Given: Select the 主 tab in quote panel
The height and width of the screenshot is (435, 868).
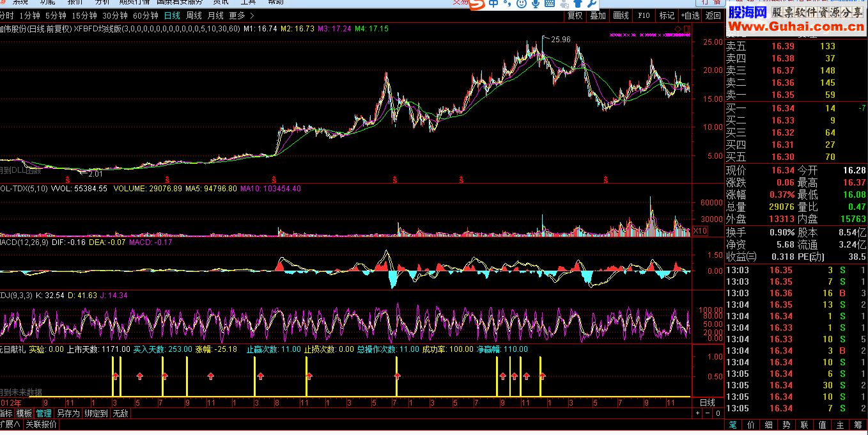Looking at the screenshot, I should (841, 425).
